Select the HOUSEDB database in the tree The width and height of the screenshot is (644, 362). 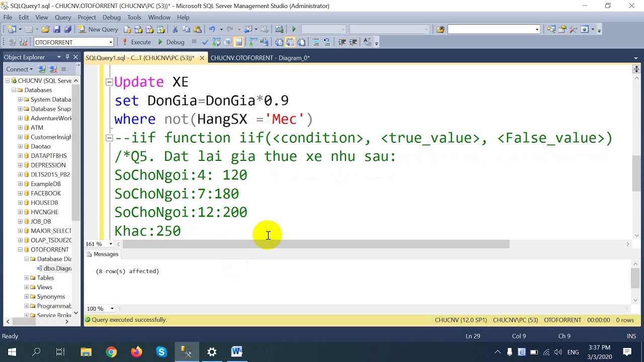click(44, 203)
